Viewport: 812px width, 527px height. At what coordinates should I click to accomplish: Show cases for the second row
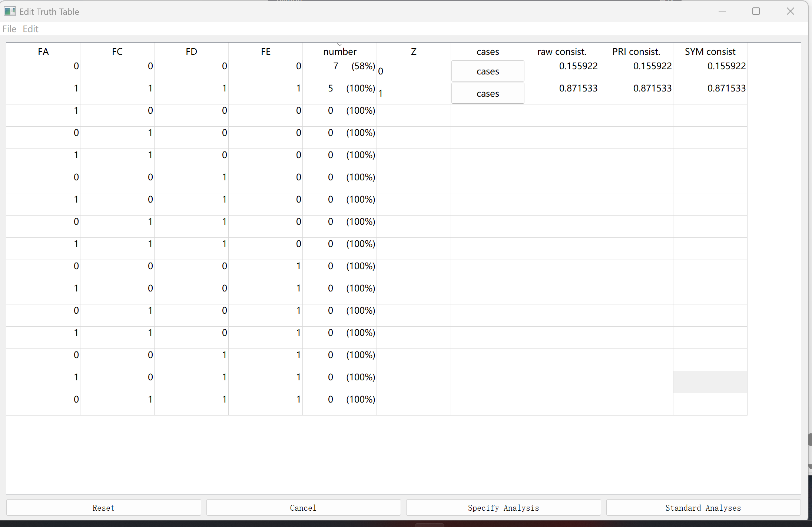point(487,93)
